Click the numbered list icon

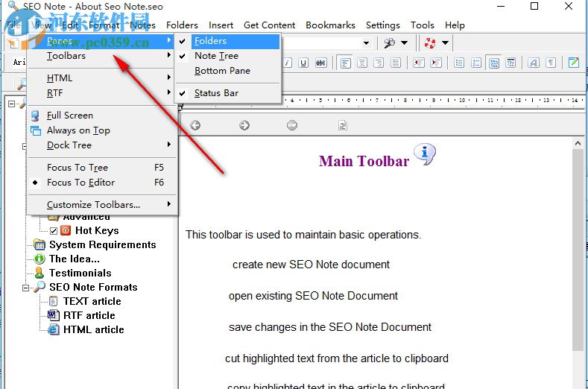click(476, 63)
